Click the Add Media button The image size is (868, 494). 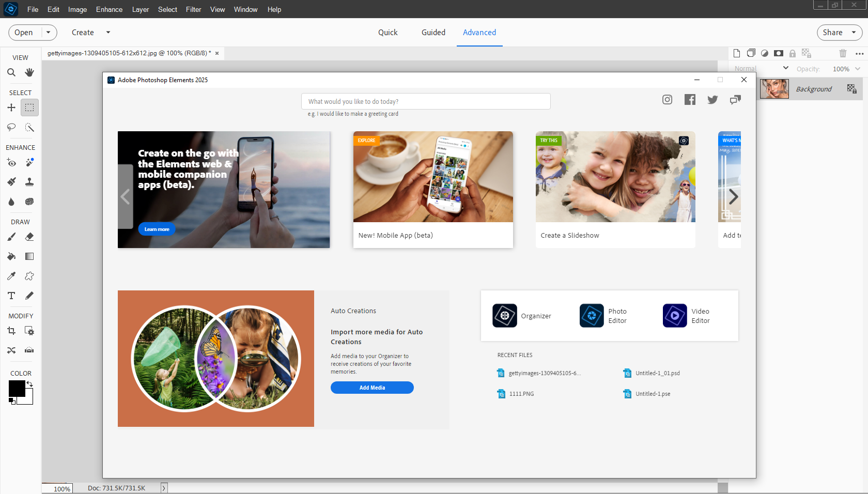[x=372, y=388]
